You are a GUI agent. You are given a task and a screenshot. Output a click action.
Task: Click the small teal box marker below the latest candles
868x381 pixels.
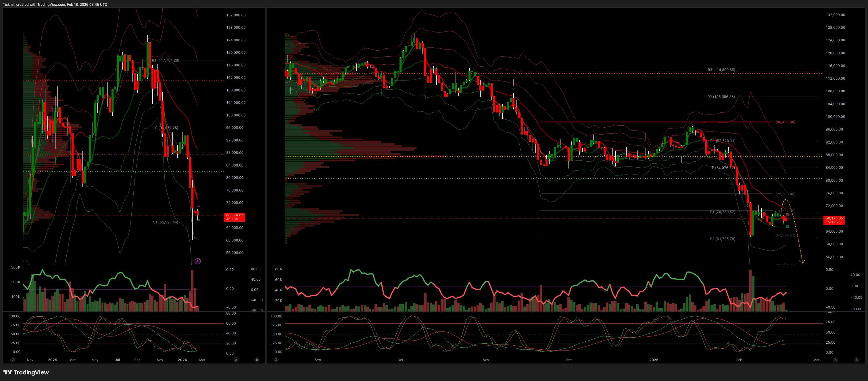pyautogui.click(x=788, y=227)
